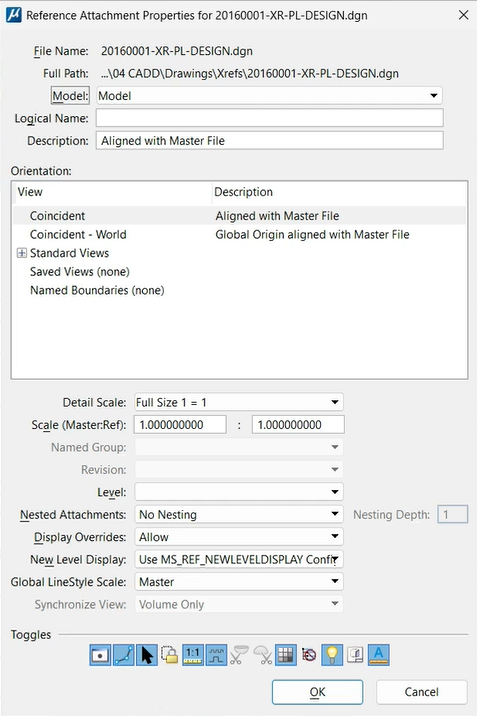Toggle Snap for the reference
The image size is (477, 716).
pyautogui.click(x=124, y=655)
